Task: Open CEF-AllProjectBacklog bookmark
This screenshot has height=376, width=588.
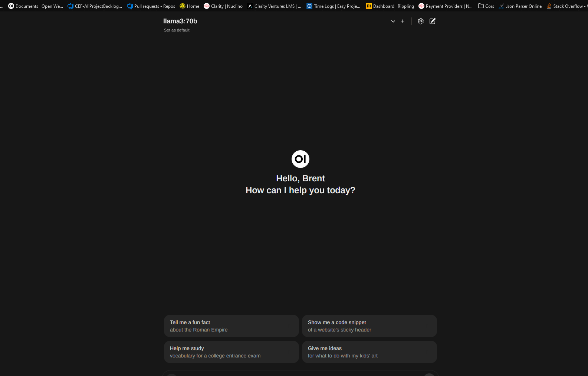Action: [95, 6]
